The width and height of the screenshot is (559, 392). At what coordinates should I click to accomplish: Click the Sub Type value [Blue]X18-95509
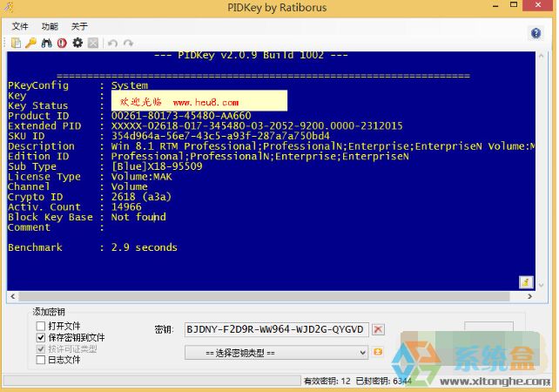point(157,166)
